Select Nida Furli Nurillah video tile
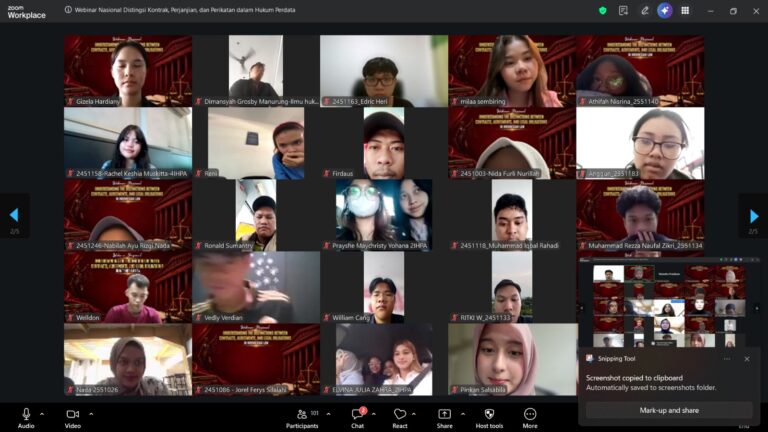This screenshot has width=768, height=432. point(512,143)
